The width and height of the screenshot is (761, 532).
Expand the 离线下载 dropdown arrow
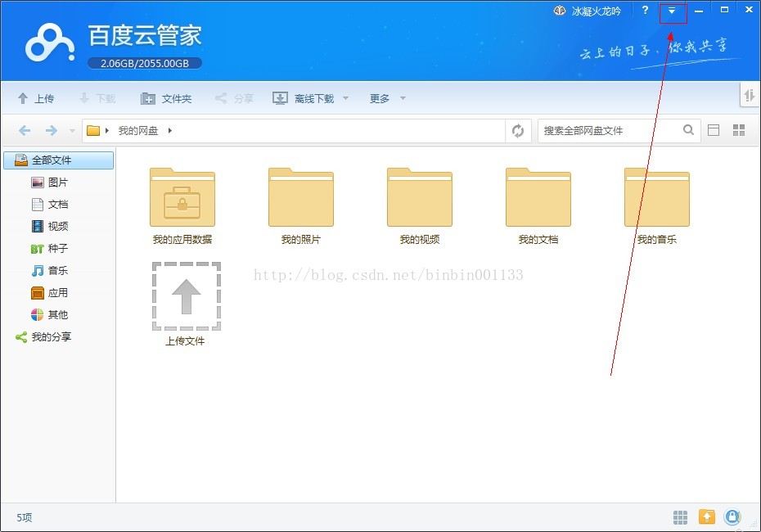click(345, 98)
